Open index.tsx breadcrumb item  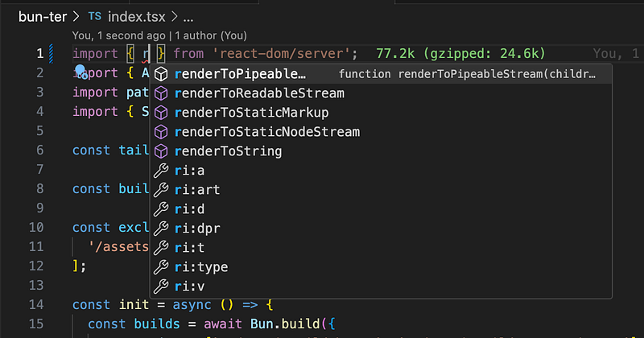click(136, 17)
